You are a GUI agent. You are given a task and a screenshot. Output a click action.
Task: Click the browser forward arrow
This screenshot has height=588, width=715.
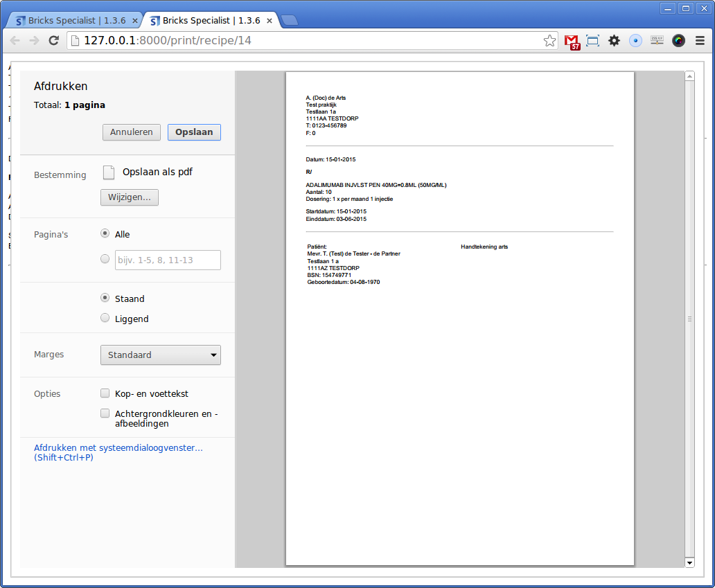(x=34, y=41)
